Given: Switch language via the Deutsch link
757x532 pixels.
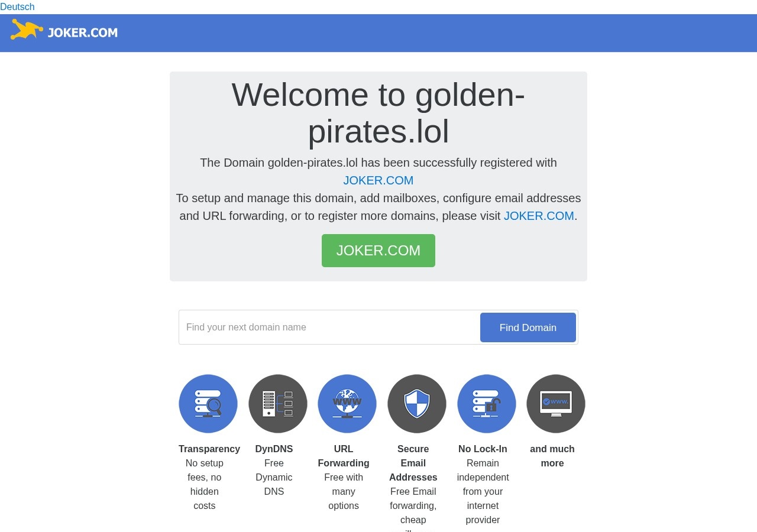Looking at the screenshot, I should pos(17,7).
